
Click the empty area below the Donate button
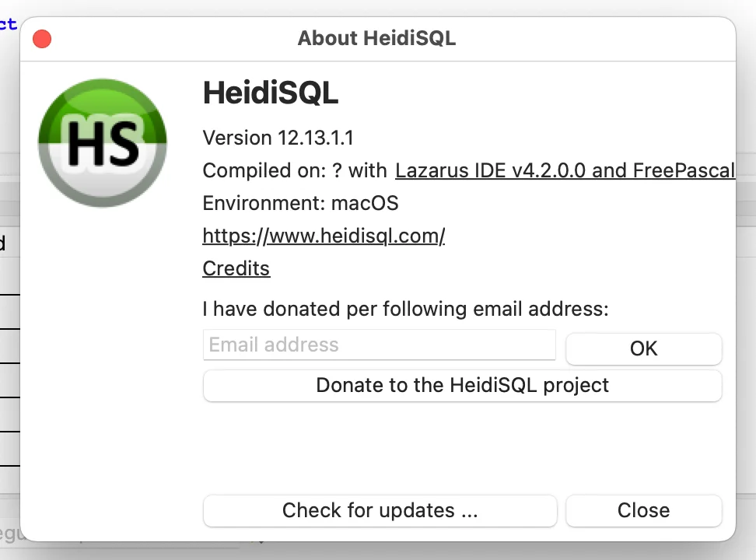[462, 448]
